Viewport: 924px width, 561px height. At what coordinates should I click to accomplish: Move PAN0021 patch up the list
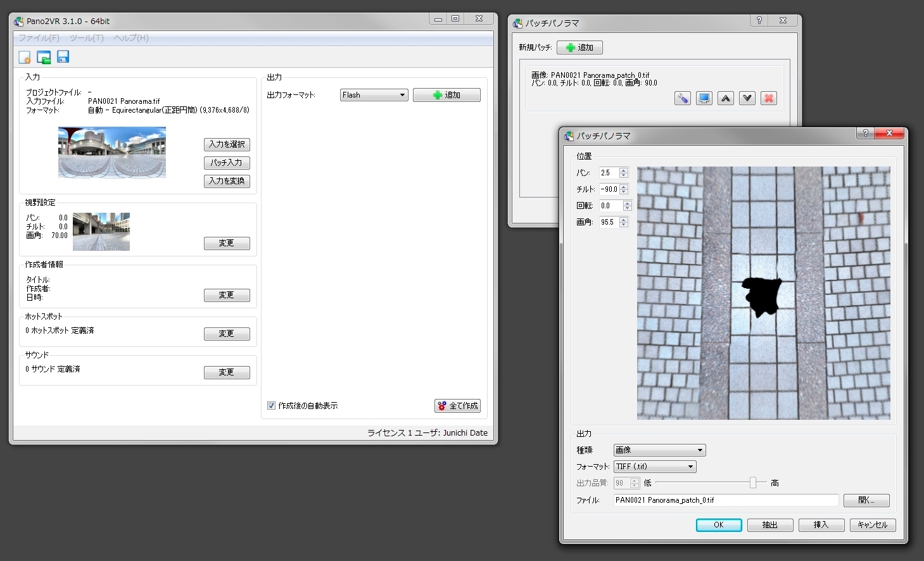[x=725, y=98]
